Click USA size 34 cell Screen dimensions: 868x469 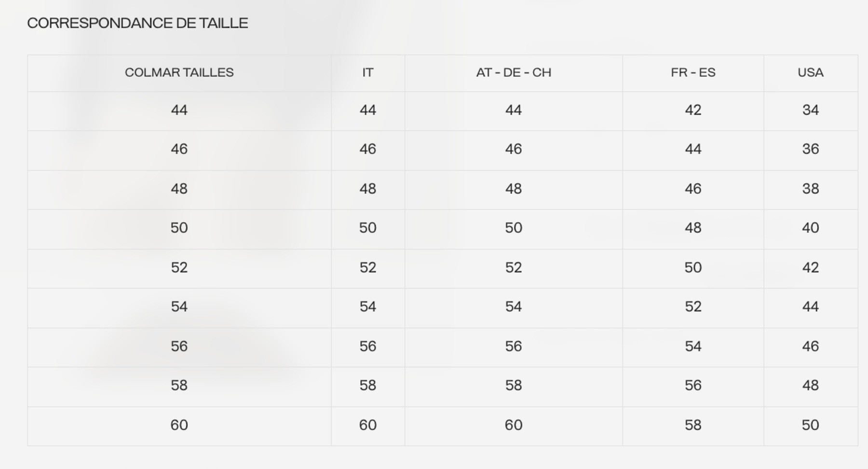[810, 110]
